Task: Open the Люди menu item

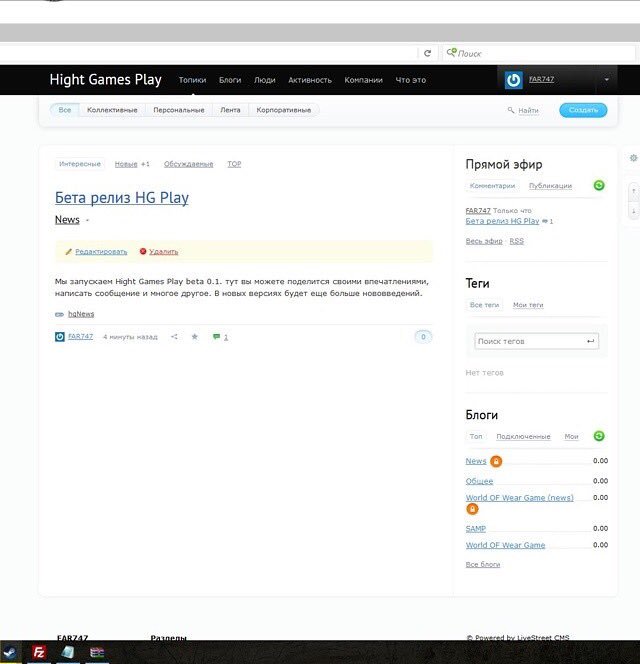Action: coord(265,80)
